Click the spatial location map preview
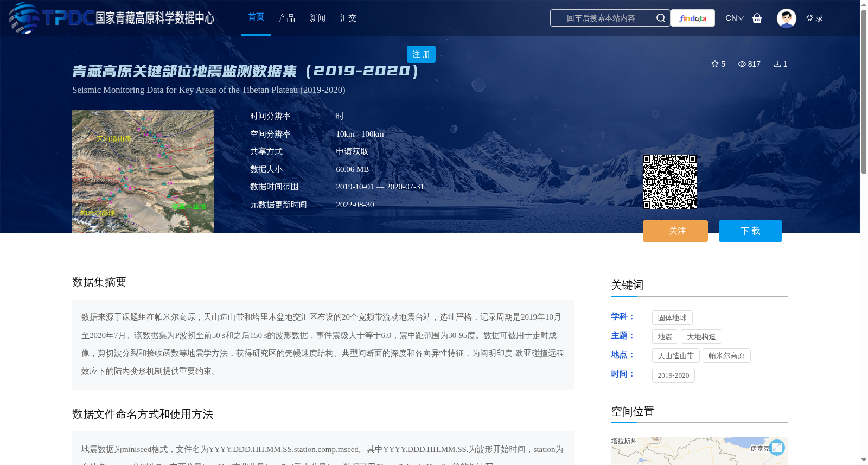 pyautogui.click(x=699, y=451)
